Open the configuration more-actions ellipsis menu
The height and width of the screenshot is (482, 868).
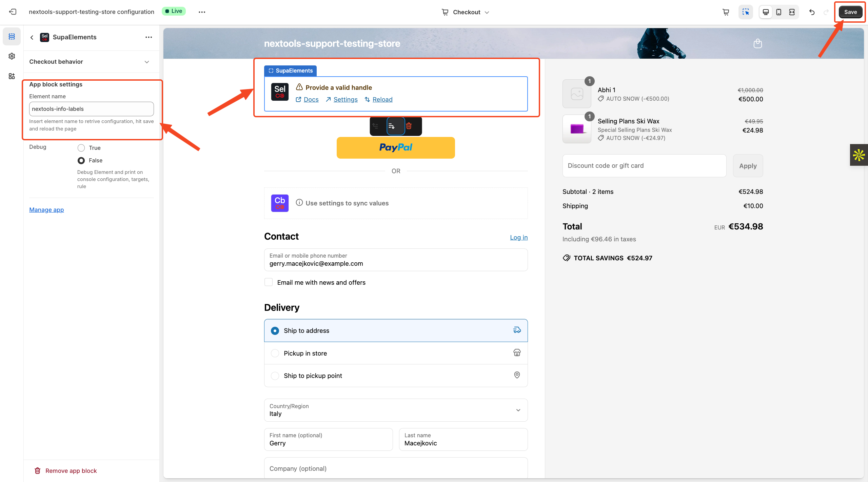(202, 12)
